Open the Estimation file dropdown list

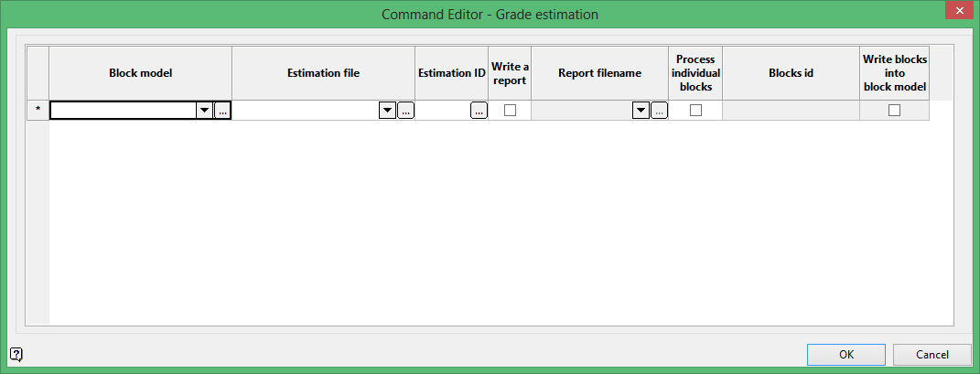pos(387,111)
